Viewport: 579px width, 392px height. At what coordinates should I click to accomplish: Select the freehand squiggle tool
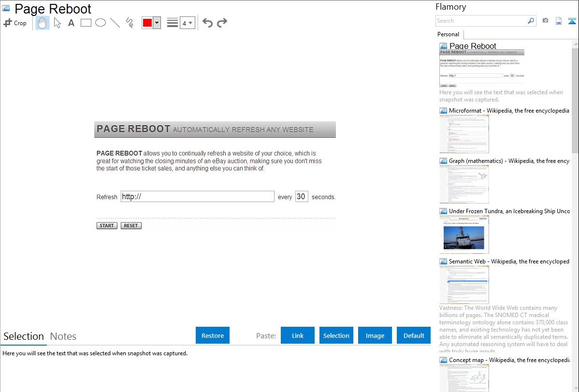pos(130,23)
